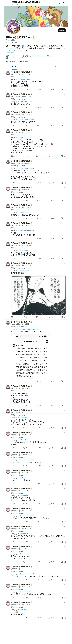This screenshot has height=644, width=72.
Task: Click Translate bio link
Action: (10, 52)
